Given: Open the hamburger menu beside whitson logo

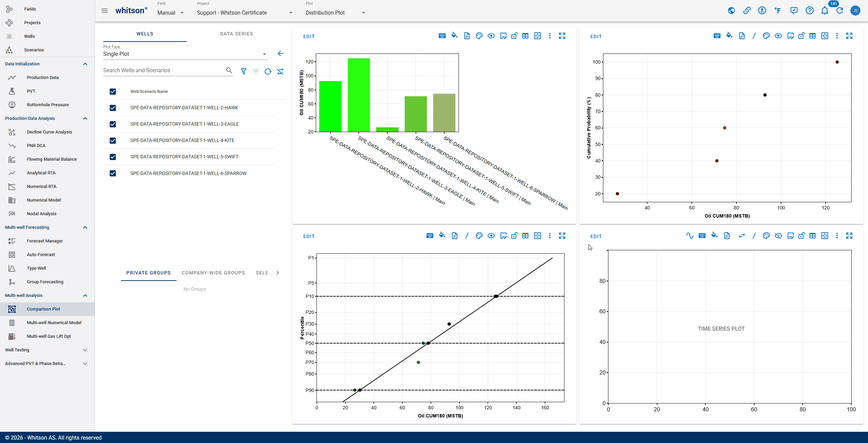Looking at the screenshot, I should [x=105, y=11].
